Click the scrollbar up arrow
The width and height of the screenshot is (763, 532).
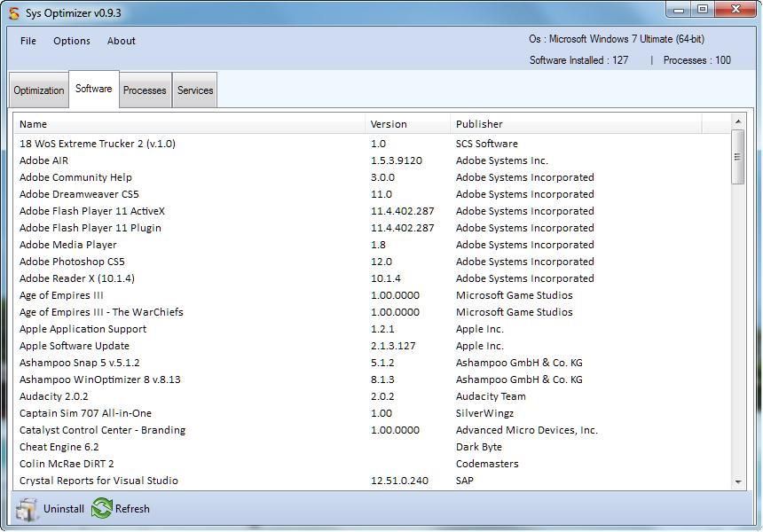pyautogui.click(x=739, y=121)
